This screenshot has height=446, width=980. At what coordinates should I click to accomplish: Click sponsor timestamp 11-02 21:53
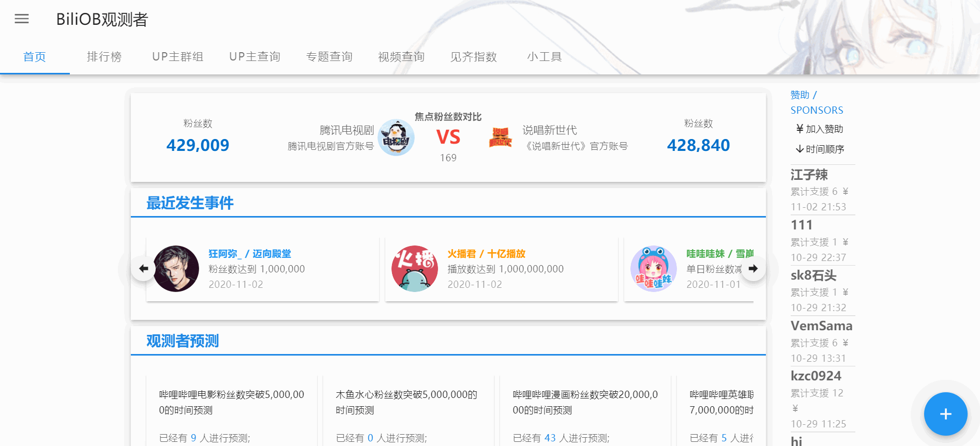818,207
